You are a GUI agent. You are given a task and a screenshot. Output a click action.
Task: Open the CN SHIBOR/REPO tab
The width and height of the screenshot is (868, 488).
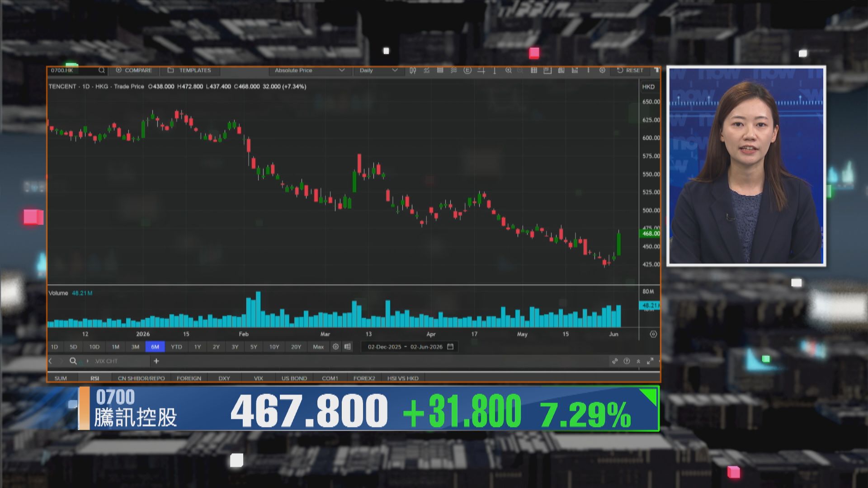(x=142, y=378)
